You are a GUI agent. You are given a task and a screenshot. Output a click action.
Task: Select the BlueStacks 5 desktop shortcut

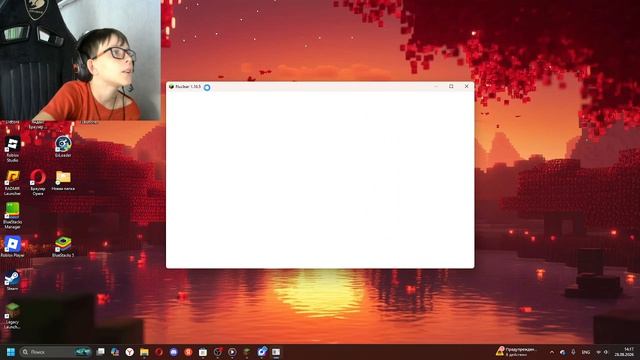pyautogui.click(x=63, y=247)
